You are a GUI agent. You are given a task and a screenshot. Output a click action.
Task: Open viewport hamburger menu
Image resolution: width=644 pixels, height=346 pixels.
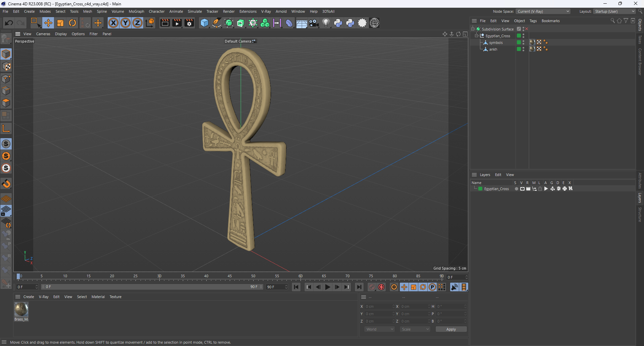coord(18,34)
